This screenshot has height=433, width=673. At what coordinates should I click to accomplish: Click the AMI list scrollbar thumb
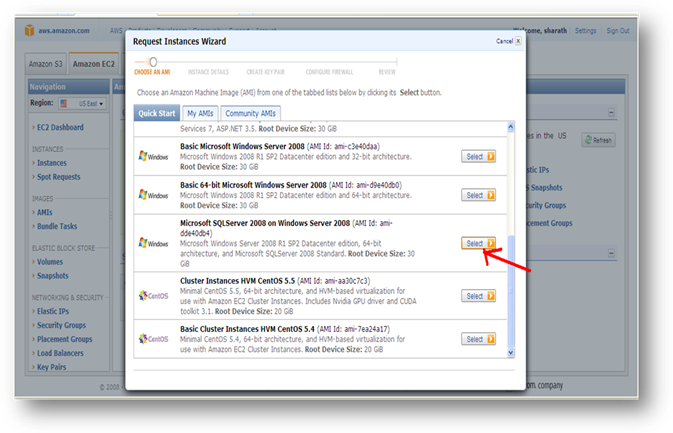pyautogui.click(x=510, y=291)
